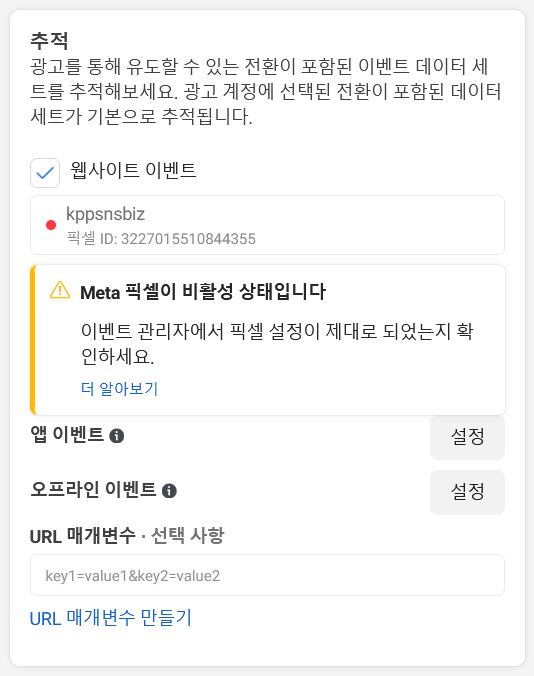
Task: Uncheck the 웹사이트 이벤트 checkbox
Action: tap(45, 173)
